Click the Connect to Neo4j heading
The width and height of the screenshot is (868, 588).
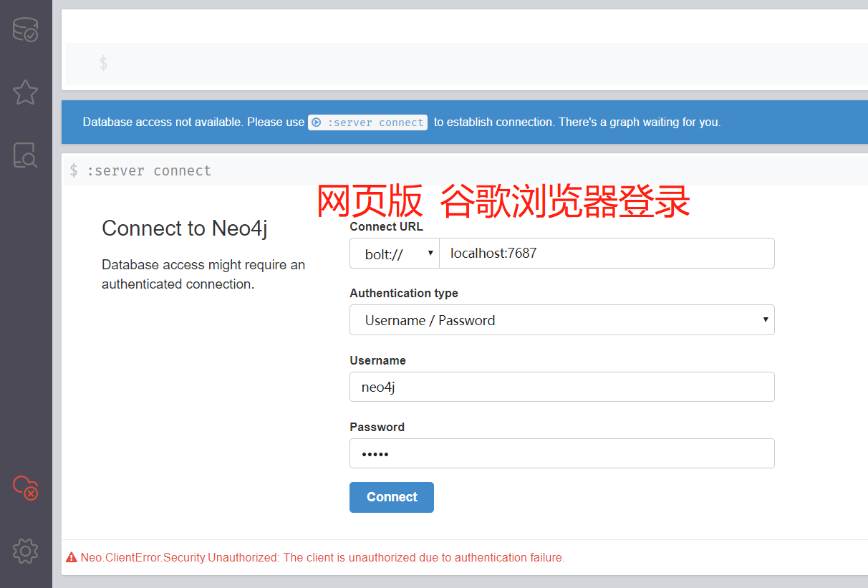tap(185, 228)
